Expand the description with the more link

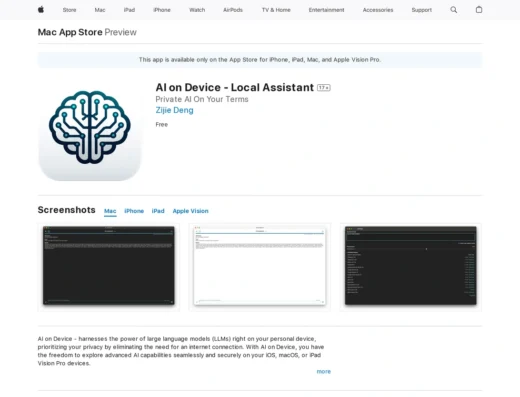324,371
